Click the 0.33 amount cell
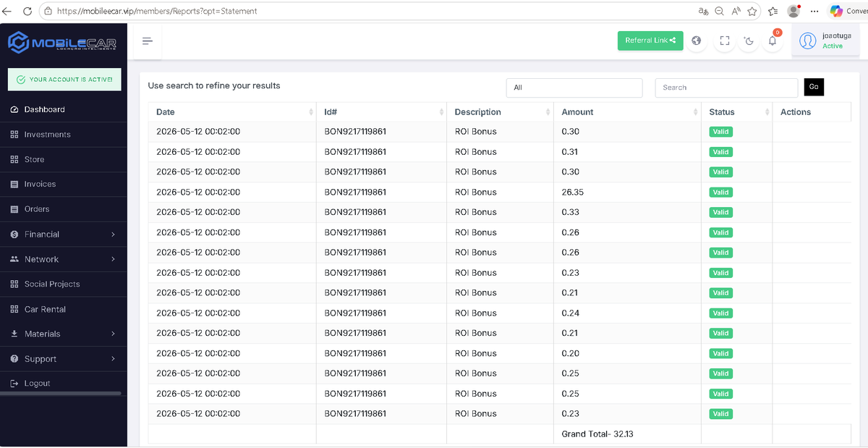 point(627,212)
